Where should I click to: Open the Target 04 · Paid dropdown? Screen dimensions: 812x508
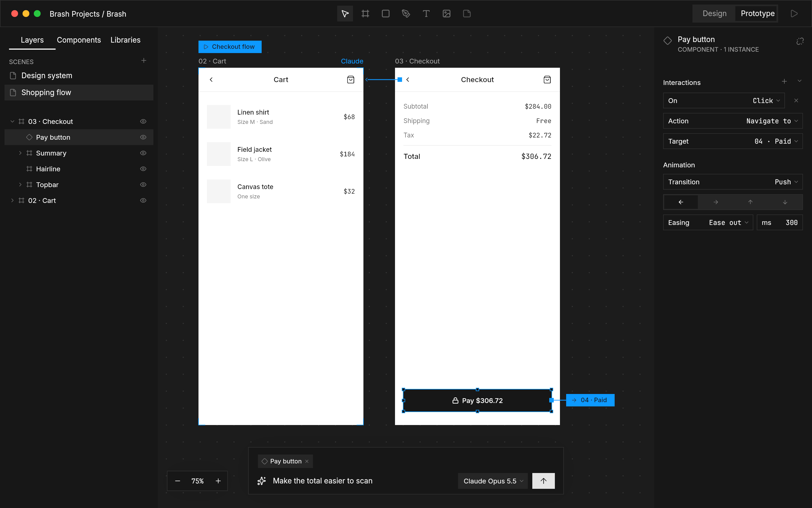coord(733,141)
